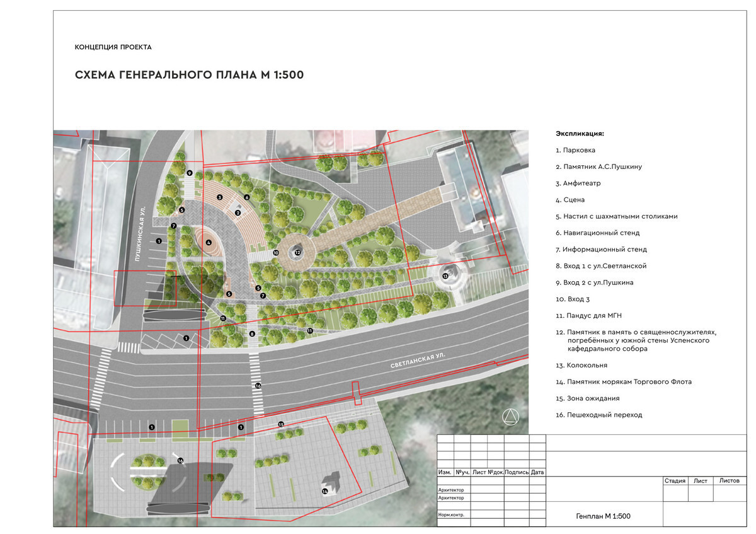Select legend item '4. Сцена'
Viewport: 756px width, 534px height.
[570, 200]
